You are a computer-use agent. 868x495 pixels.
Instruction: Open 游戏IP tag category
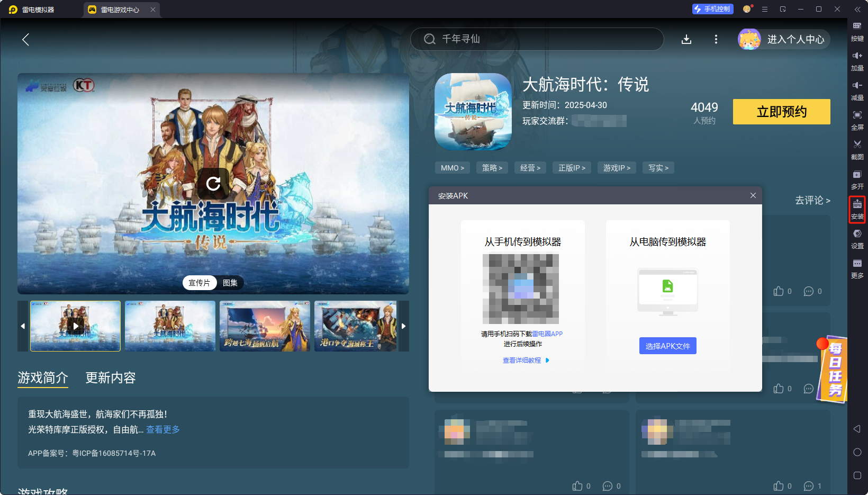pyautogui.click(x=617, y=168)
